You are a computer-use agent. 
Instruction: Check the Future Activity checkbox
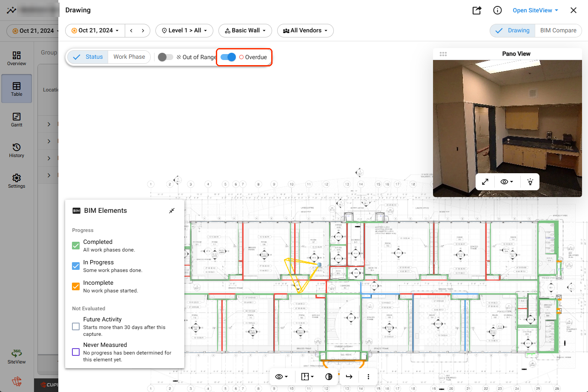click(76, 326)
